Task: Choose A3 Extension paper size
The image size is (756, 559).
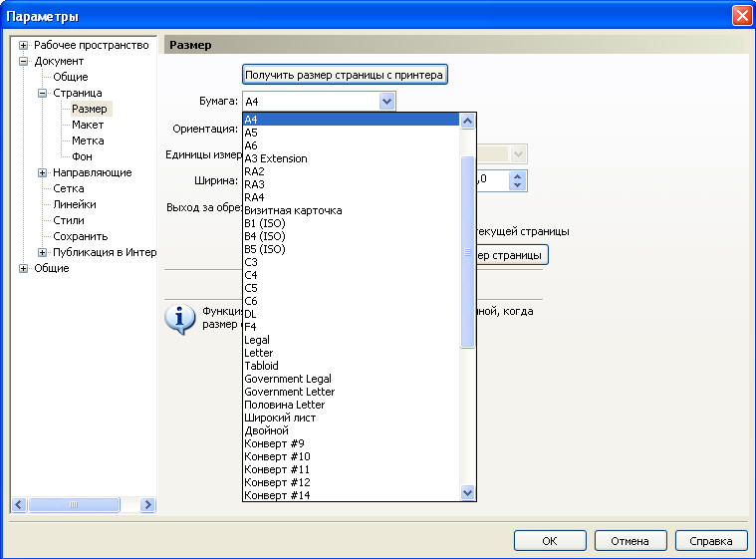Action: coord(351,158)
